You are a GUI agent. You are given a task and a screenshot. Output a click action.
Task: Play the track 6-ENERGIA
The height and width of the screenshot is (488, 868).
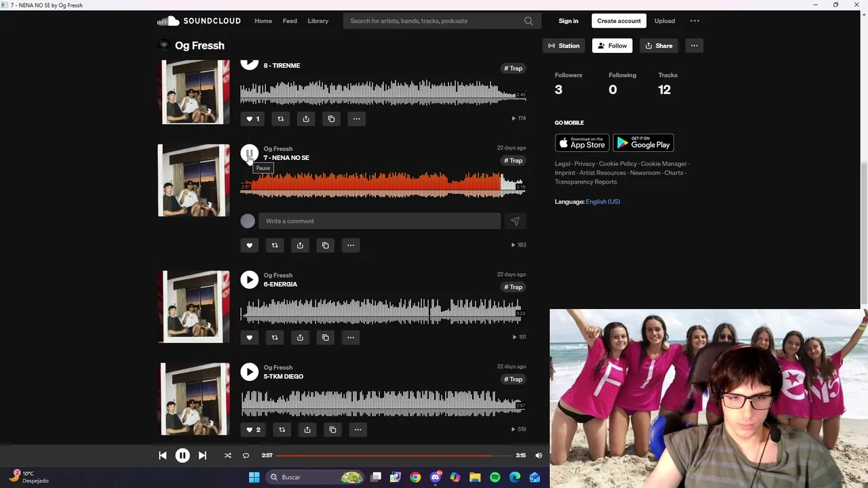(x=249, y=279)
